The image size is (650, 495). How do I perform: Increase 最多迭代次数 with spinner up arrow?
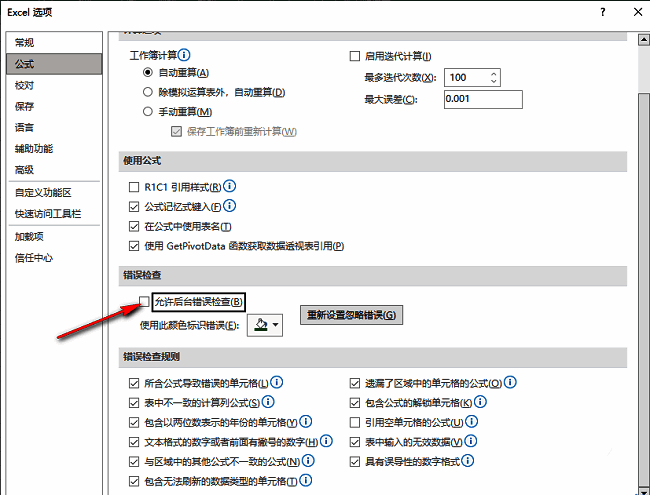[x=493, y=73]
